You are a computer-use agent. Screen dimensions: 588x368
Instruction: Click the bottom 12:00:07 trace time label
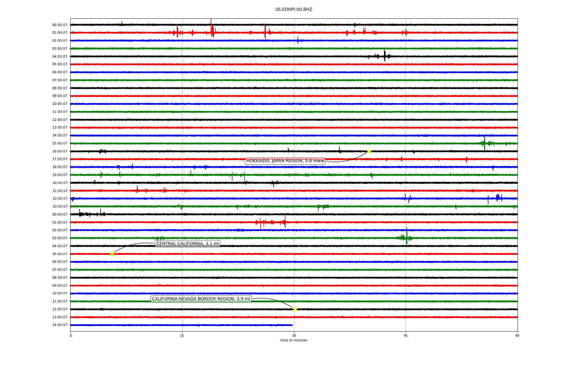(x=60, y=309)
